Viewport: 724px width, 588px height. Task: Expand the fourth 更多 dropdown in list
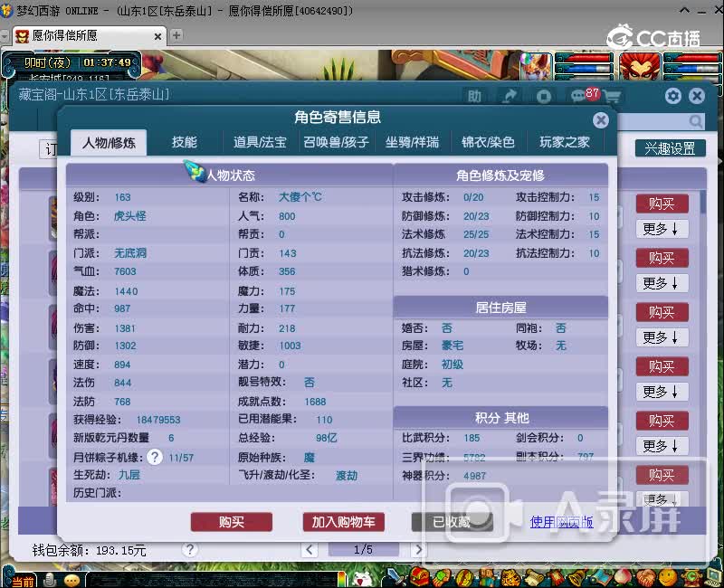click(x=662, y=392)
